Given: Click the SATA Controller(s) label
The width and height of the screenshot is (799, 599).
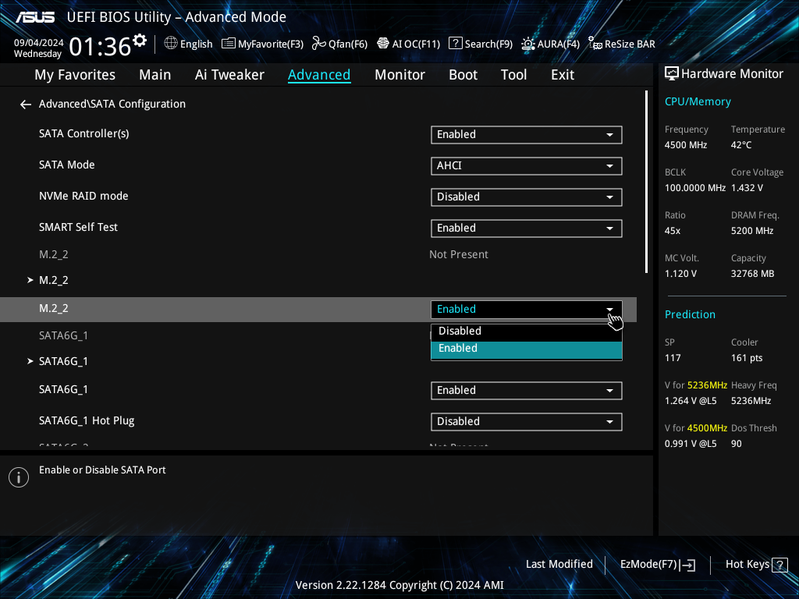Looking at the screenshot, I should coord(84,133).
